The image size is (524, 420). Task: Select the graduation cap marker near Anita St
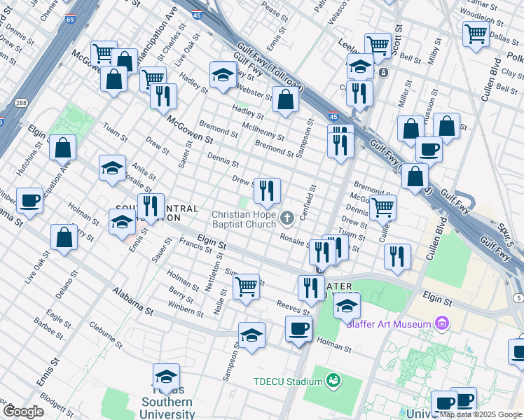pyautogui.click(x=112, y=168)
